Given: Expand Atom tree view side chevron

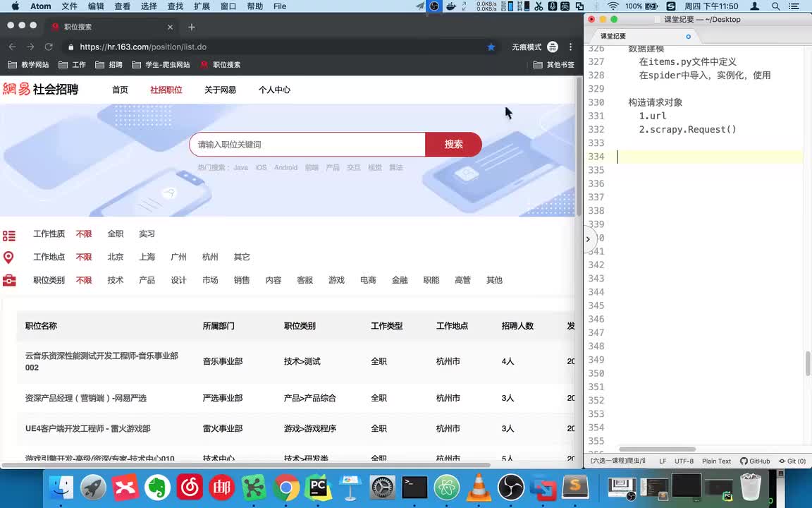Looking at the screenshot, I should coord(589,239).
